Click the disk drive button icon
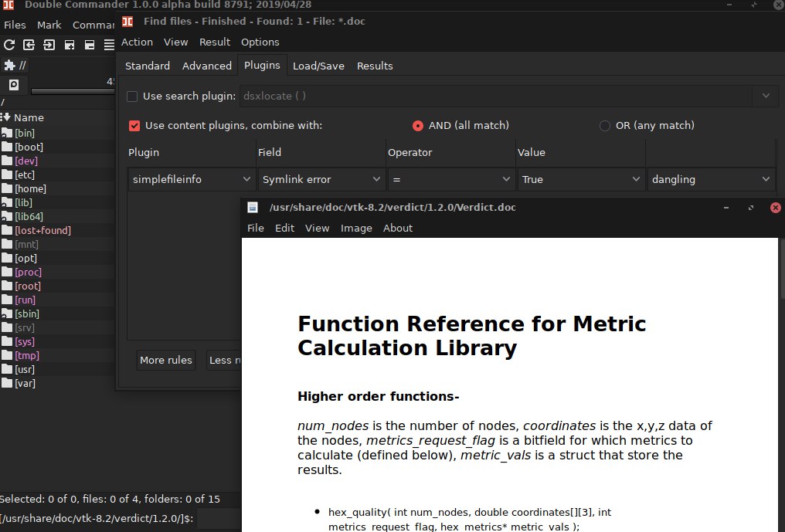The width and height of the screenshot is (785, 532). [x=14, y=85]
